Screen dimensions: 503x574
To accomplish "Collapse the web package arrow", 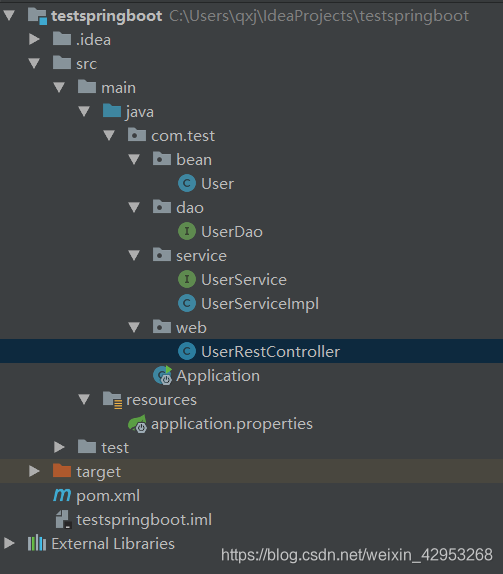I will tap(134, 327).
